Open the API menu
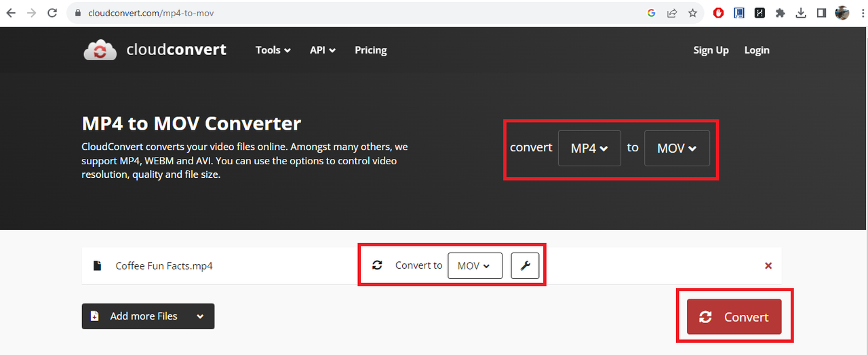 [x=323, y=50]
